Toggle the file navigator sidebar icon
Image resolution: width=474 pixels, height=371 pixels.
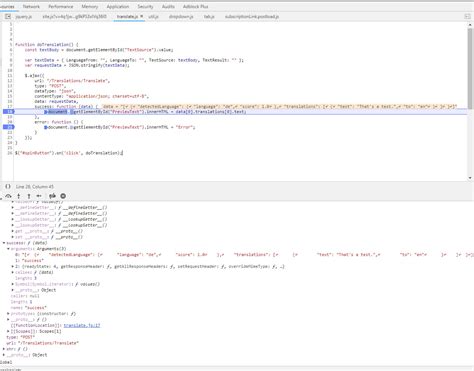[8, 16]
